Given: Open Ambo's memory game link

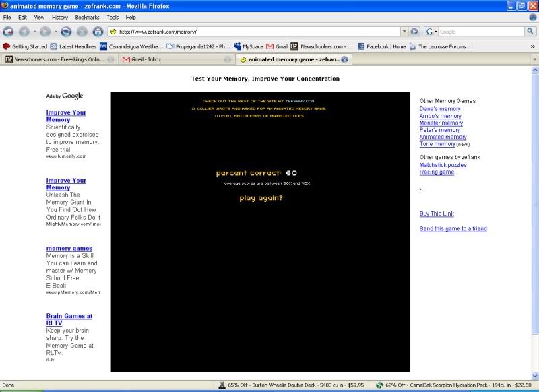Looking at the screenshot, I should (x=441, y=116).
